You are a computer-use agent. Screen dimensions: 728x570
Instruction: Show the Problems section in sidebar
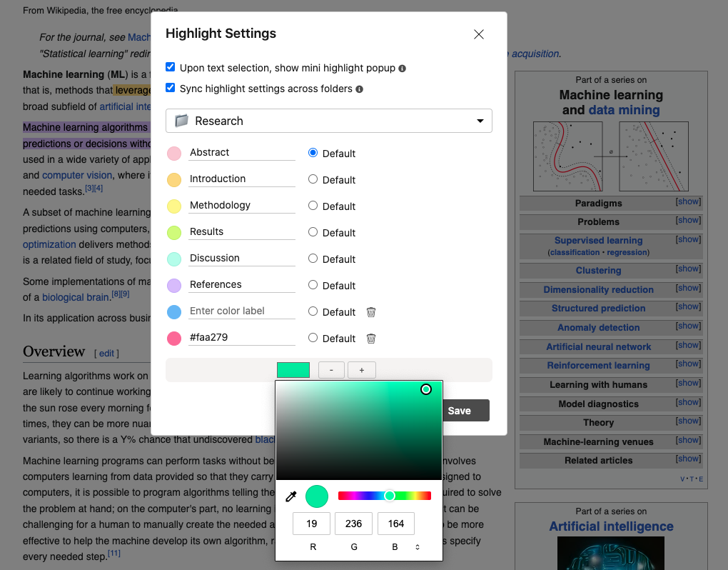click(x=688, y=220)
